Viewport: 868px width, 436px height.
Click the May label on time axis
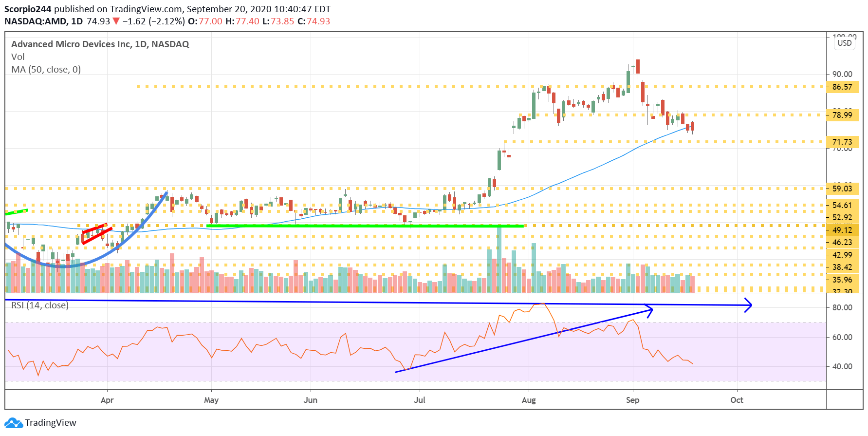(211, 400)
